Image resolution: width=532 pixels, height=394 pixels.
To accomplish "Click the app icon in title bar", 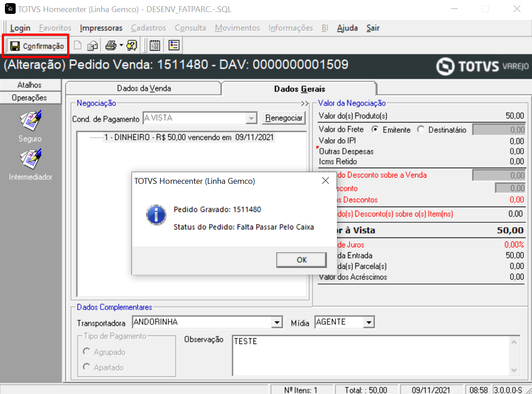I will [x=10, y=8].
